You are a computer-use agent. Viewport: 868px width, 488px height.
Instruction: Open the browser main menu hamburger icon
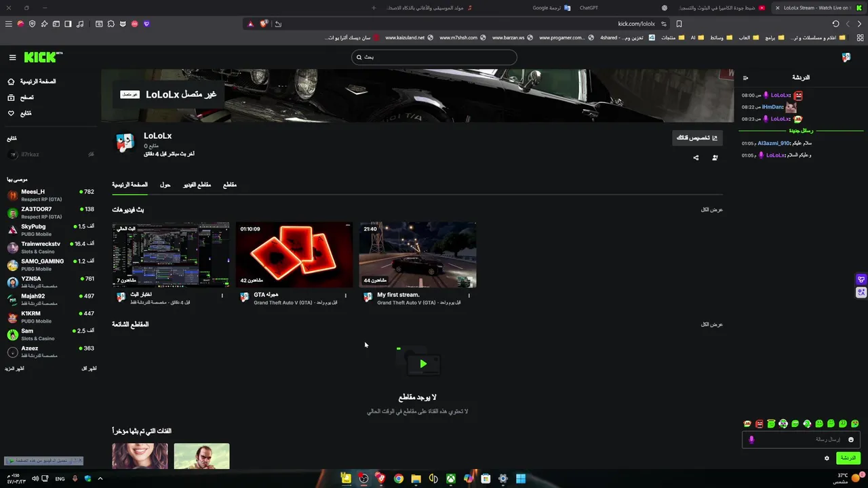point(8,24)
